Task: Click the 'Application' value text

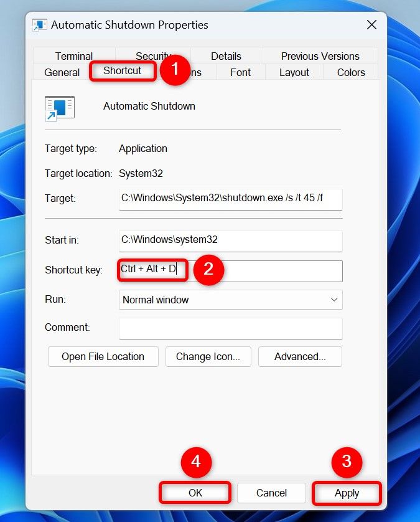Action: coord(143,148)
